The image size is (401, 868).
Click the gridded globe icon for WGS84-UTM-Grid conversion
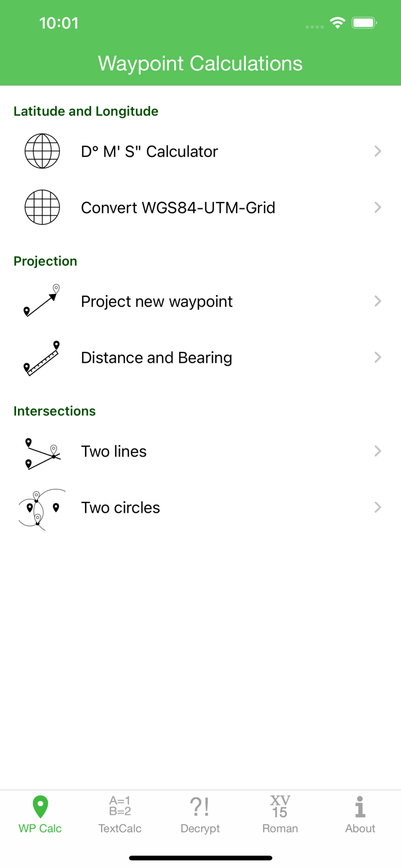tap(42, 207)
